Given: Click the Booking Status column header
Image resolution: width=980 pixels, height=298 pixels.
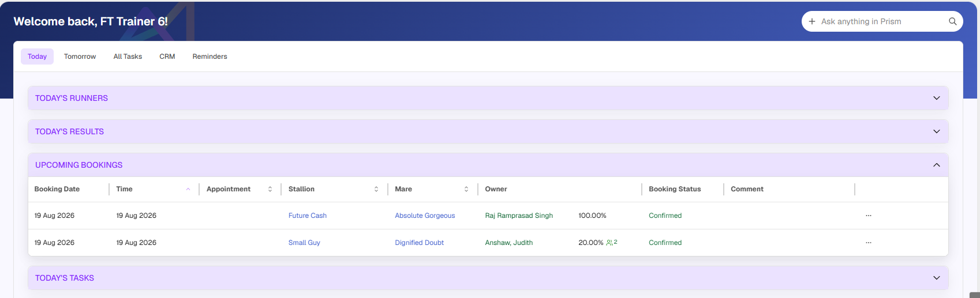Looking at the screenshot, I should [675, 189].
